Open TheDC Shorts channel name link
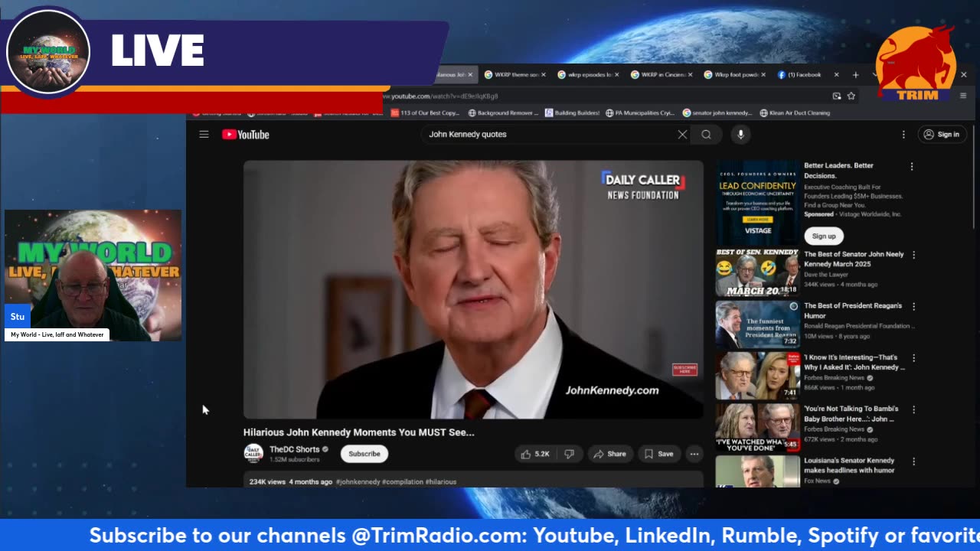This screenshot has height=551, width=980. [295, 450]
